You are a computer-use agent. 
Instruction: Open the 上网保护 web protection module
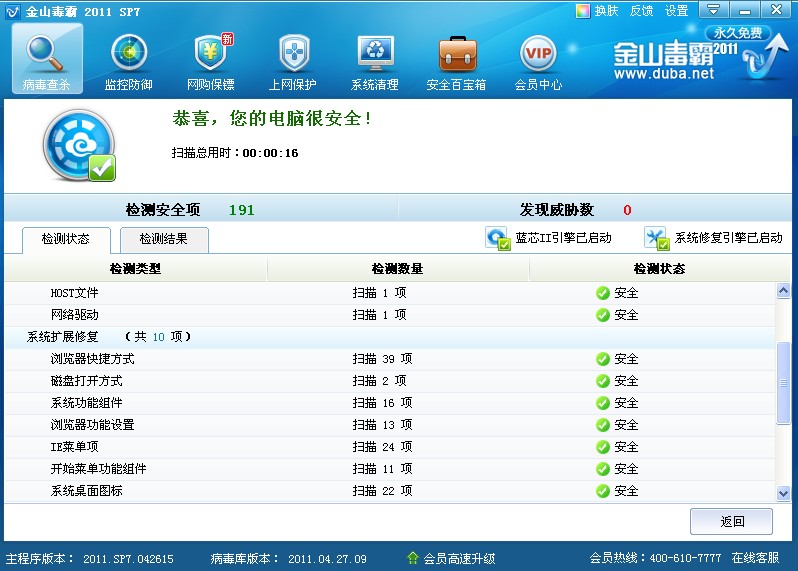tap(293, 61)
